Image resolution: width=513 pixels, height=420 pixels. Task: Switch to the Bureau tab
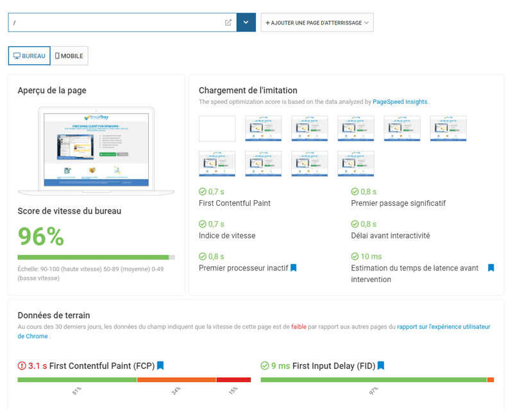pos(29,56)
